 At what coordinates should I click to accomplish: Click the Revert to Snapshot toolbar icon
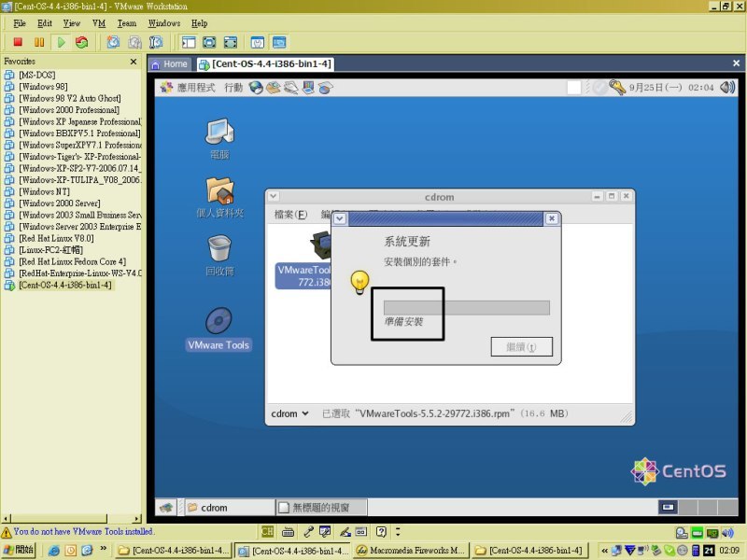(x=134, y=42)
